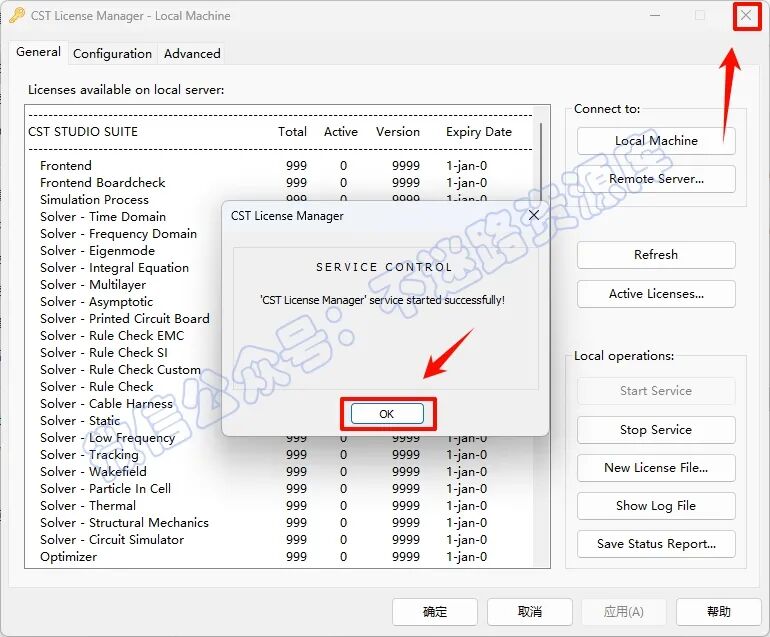
Task: Click the 帮助 button
Action: 718,611
